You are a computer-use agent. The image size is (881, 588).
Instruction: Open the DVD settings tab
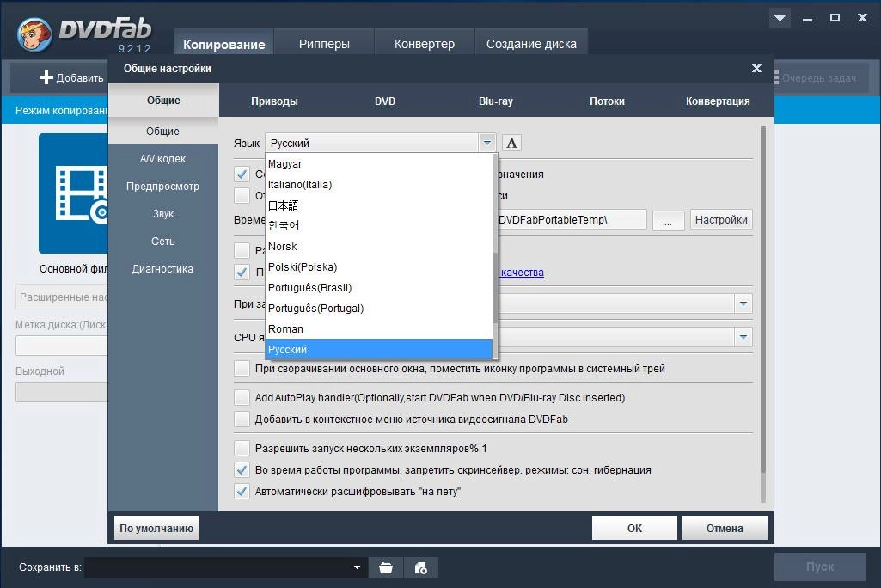(x=385, y=101)
